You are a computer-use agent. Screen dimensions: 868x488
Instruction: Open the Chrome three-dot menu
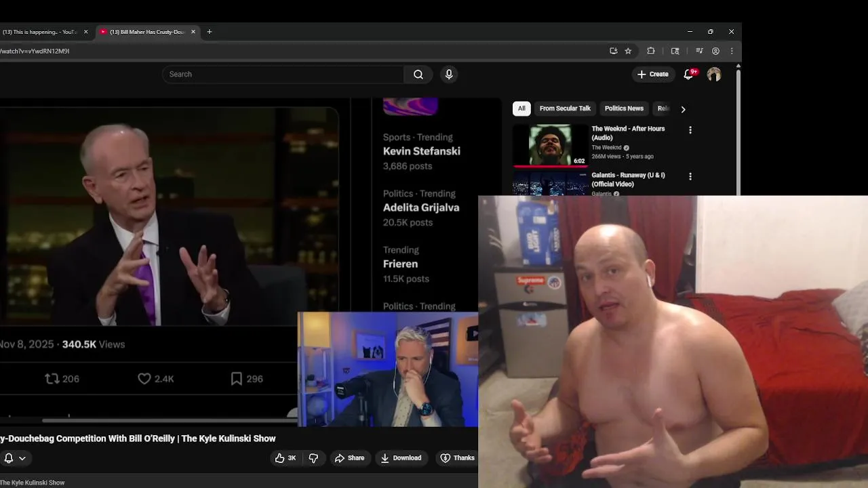pos(732,51)
